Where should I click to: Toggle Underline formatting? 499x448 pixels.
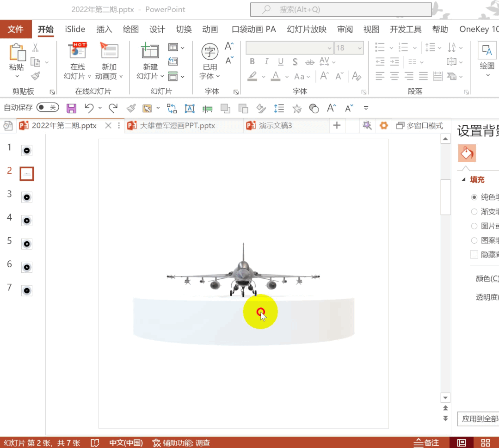click(x=280, y=62)
